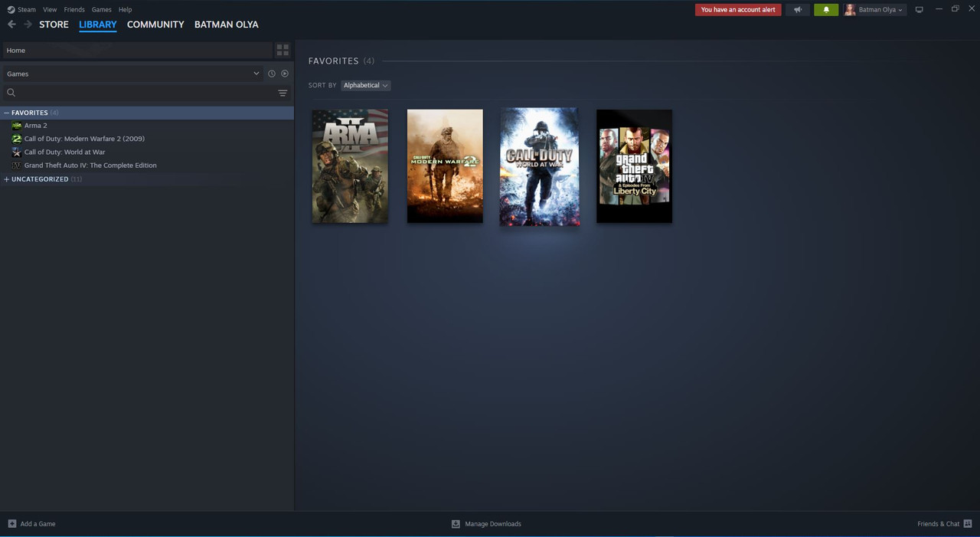Open the View menu

coord(50,10)
